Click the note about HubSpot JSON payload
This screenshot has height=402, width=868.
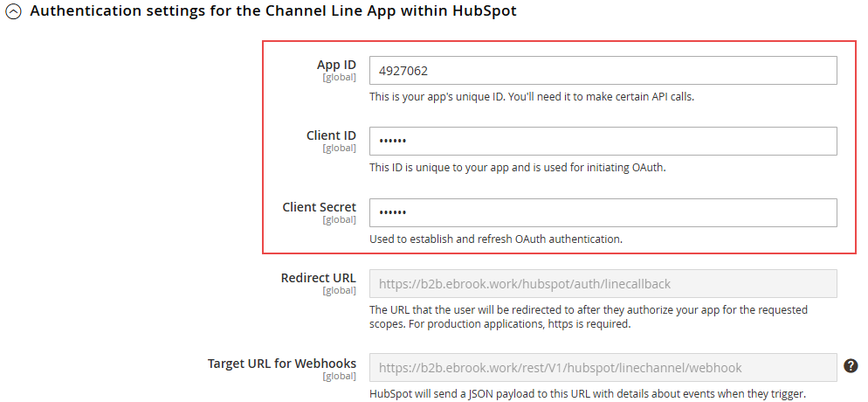tap(587, 394)
